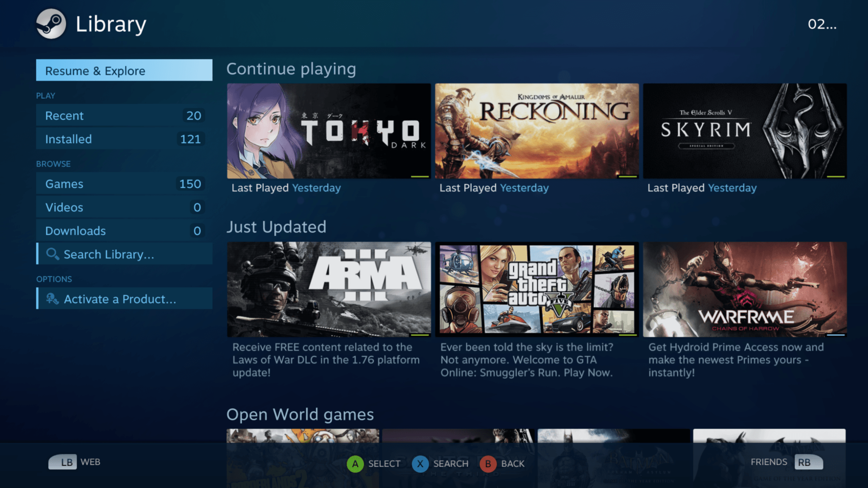The image size is (868, 488).
Task: Click Last Played Yesterday under Tokyo Dark
Action: (x=286, y=188)
